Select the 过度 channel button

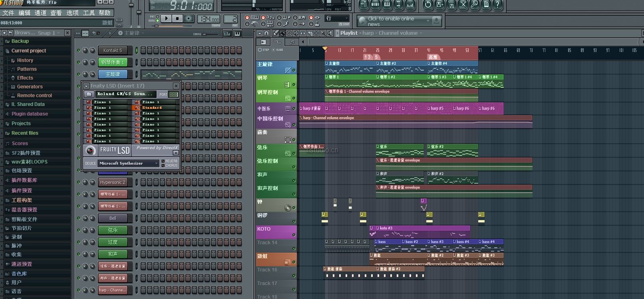[113, 242]
